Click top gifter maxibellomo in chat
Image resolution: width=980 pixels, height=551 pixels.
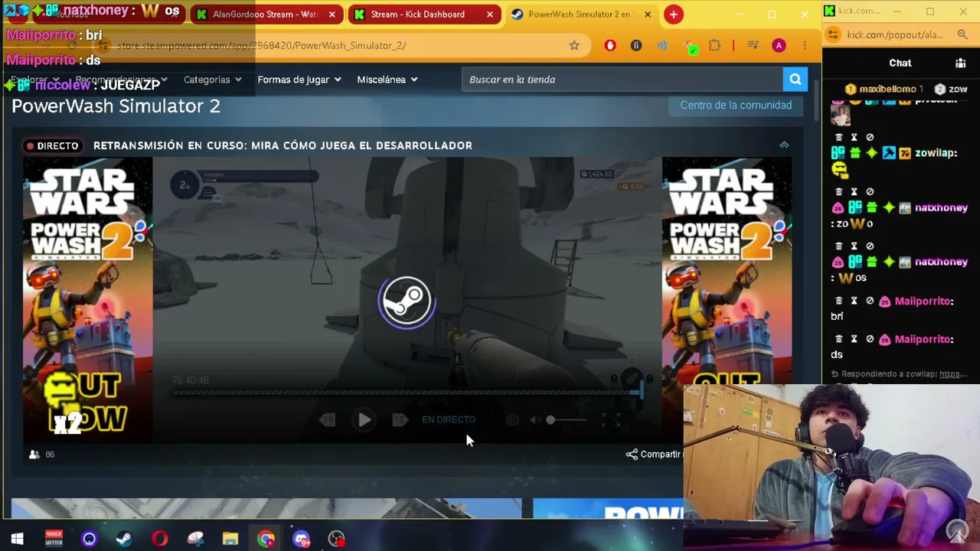[x=883, y=90]
